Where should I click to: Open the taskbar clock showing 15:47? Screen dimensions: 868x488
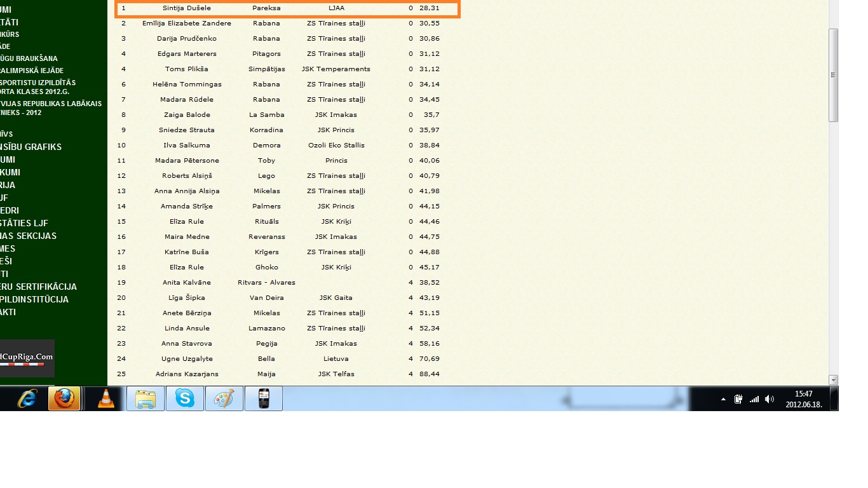804,399
